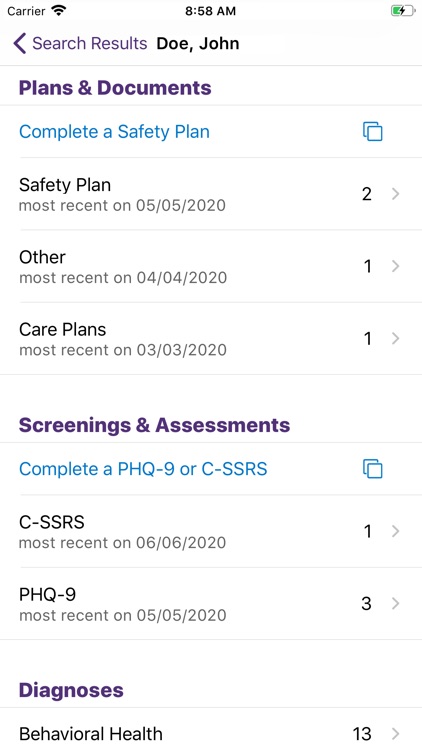Go back to Search Results
This screenshot has width=422, height=750.
[80, 44]
